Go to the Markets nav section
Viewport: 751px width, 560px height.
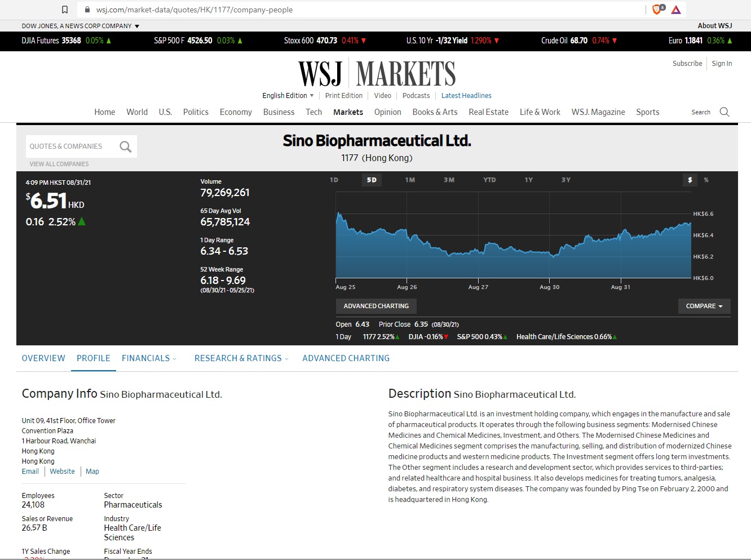[x=348, y=112]
